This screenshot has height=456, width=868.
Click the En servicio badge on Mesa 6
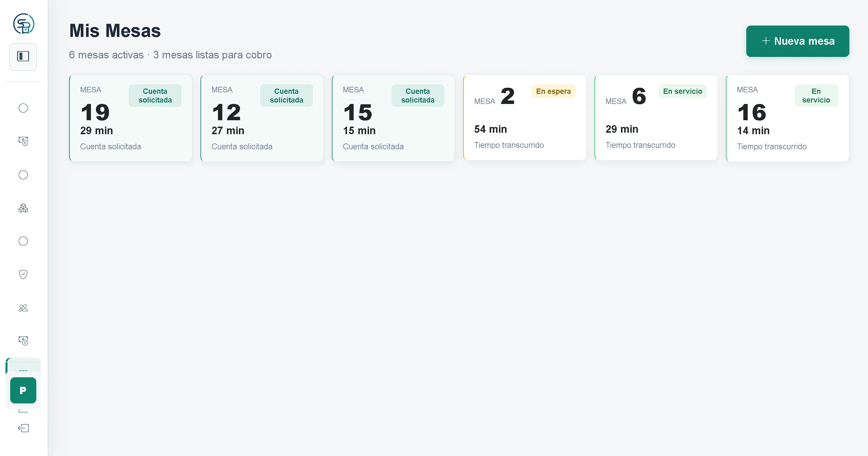[683, 91]
